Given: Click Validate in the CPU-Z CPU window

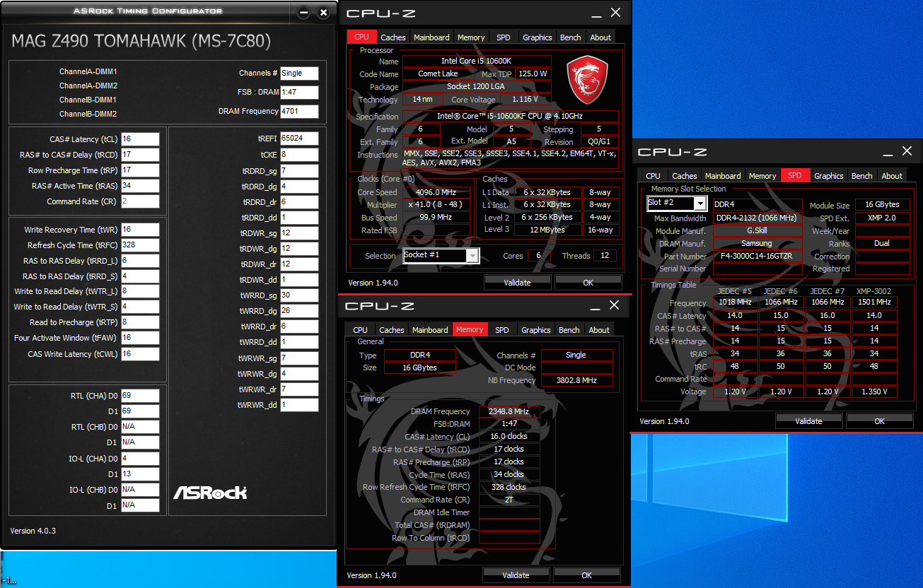Looking at the screenshot, I should pyautogui.click(x=517, y=283).
